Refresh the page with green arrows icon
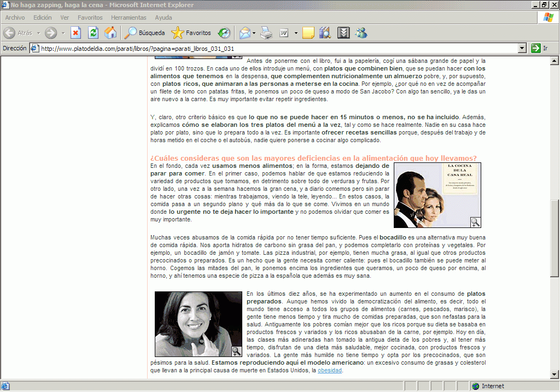560x392 pixels. click(x=93, y=33)
